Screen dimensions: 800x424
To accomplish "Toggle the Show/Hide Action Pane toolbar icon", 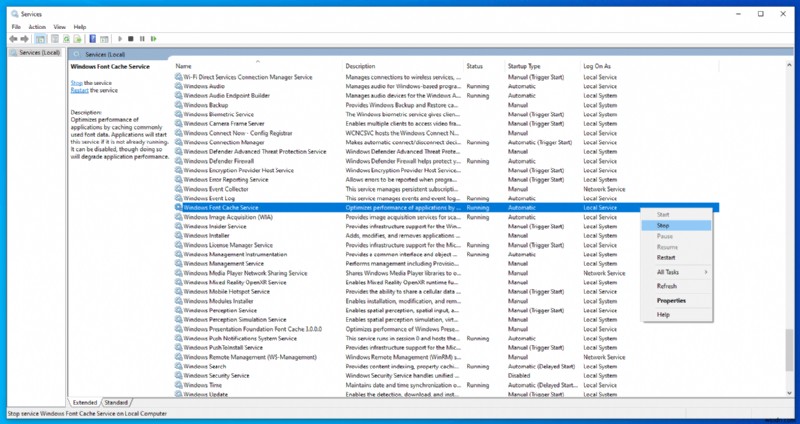I will [104, 39].
